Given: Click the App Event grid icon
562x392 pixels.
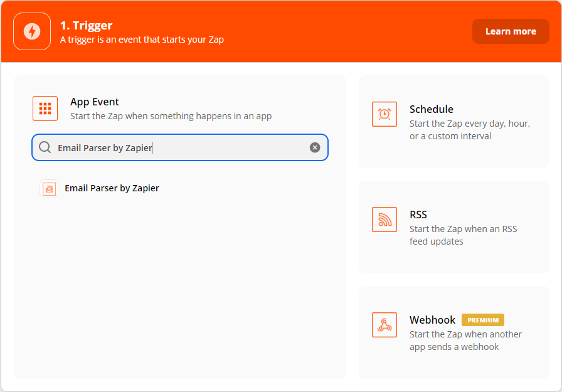Looking at the screenshot, I should click(x=45, y=109).
